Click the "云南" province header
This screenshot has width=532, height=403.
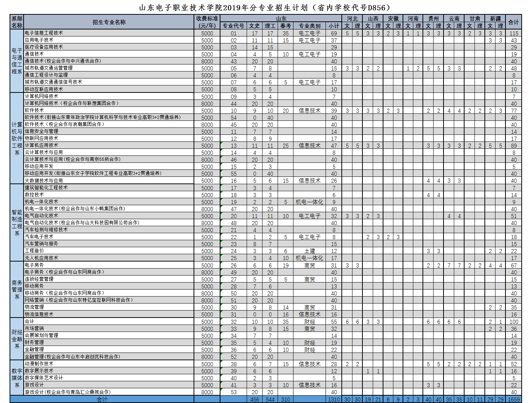pyautogui.click(x=454, y=18)
